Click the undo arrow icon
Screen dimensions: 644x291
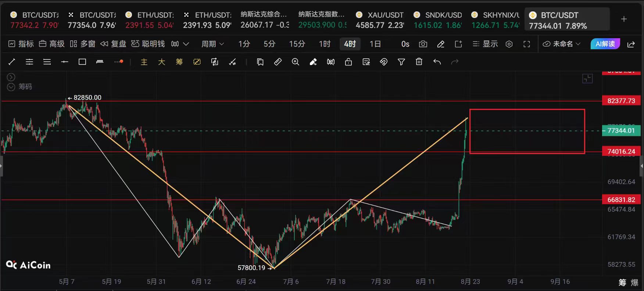click(x=437, y=62)
